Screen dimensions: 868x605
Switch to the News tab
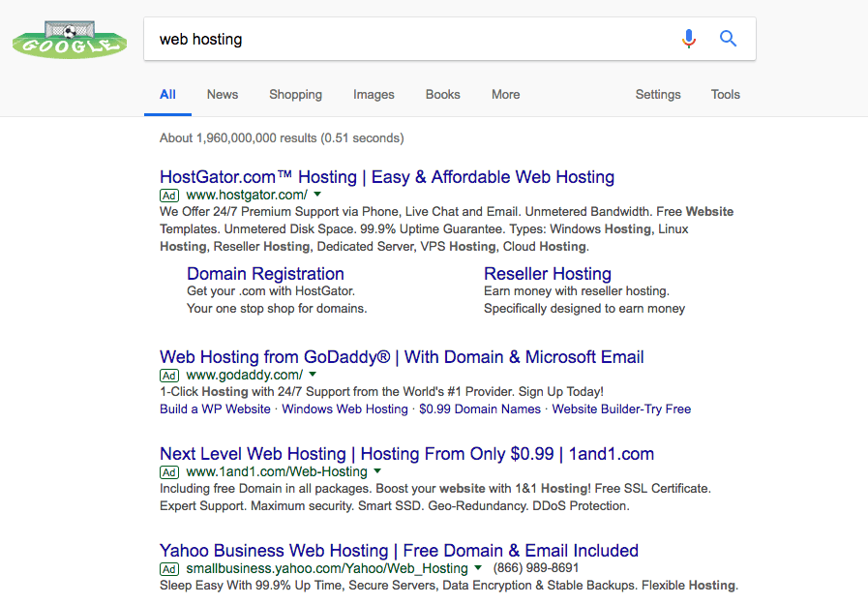pos(223,95)
